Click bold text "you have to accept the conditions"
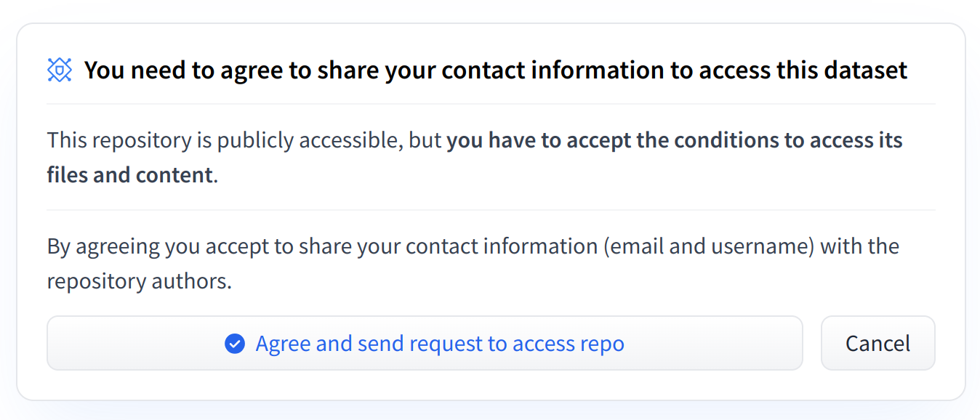980x420 pixels. [614, 140]
